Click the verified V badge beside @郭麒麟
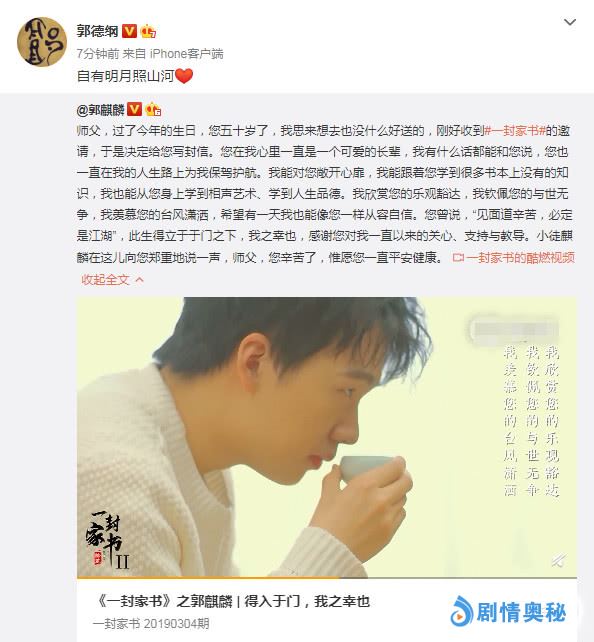The image size is (594, 642). tap(134, 109)
